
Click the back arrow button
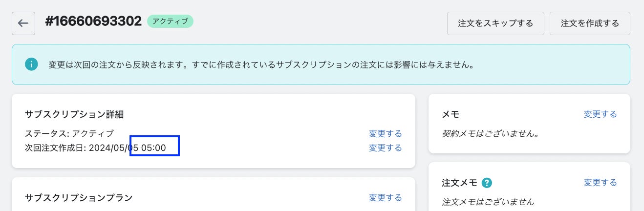tap(23, 23)
